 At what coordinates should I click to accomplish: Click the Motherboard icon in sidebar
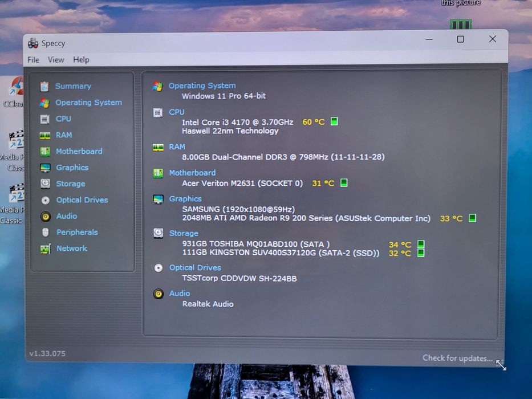(x=45, y=151)
